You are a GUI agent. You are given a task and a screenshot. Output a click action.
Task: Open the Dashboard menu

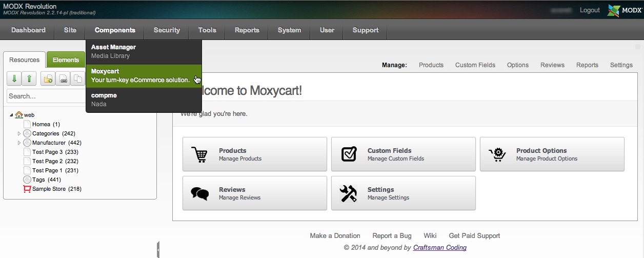pos(29,30)
